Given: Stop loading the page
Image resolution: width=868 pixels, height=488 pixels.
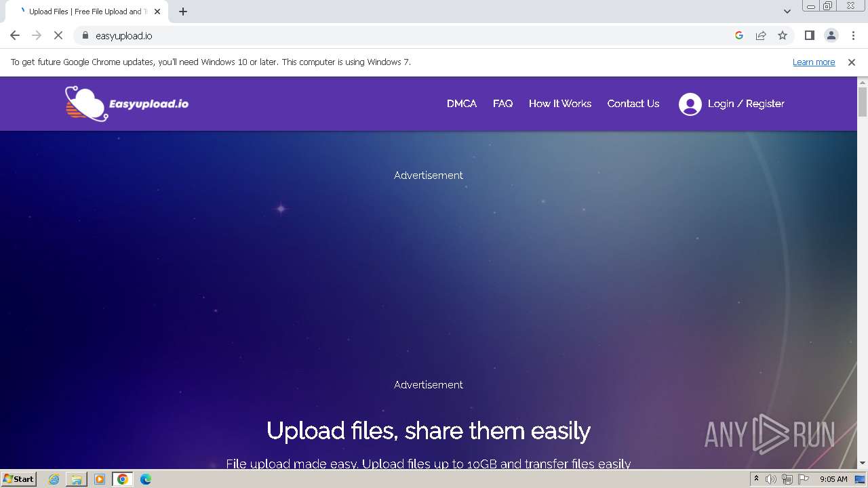Looking at the screenshot, I should point(58,35).
